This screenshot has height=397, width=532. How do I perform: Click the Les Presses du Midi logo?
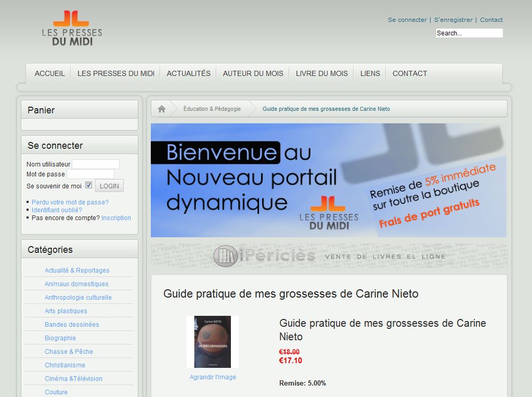[x=72, y=28]
